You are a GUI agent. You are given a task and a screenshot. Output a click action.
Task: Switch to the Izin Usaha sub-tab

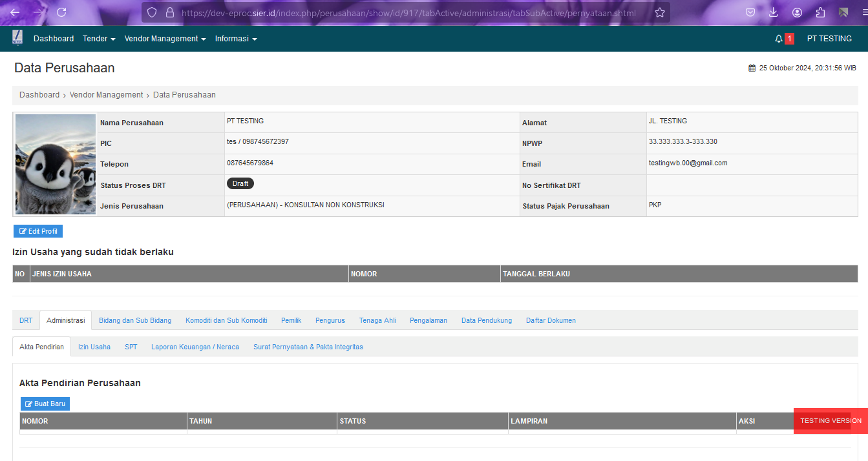94,347
